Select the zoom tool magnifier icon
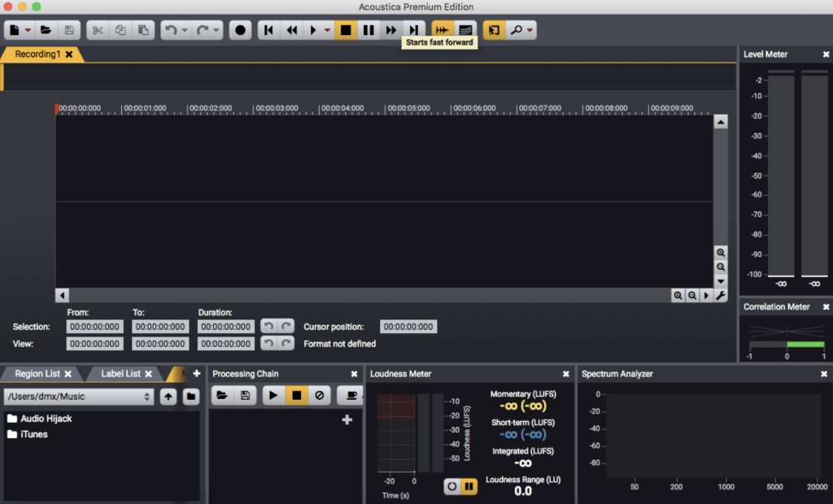This screenshot has width=833, height=504. (x=515, y=30)
